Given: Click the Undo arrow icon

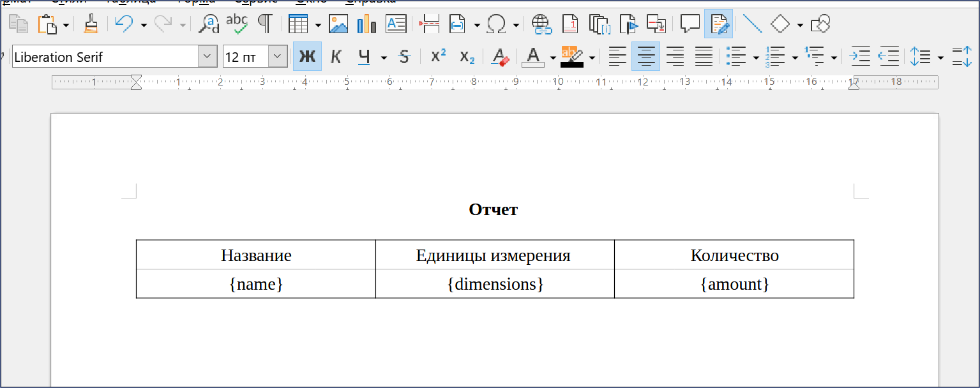Looking at the screenshot, I should [123, 24].
